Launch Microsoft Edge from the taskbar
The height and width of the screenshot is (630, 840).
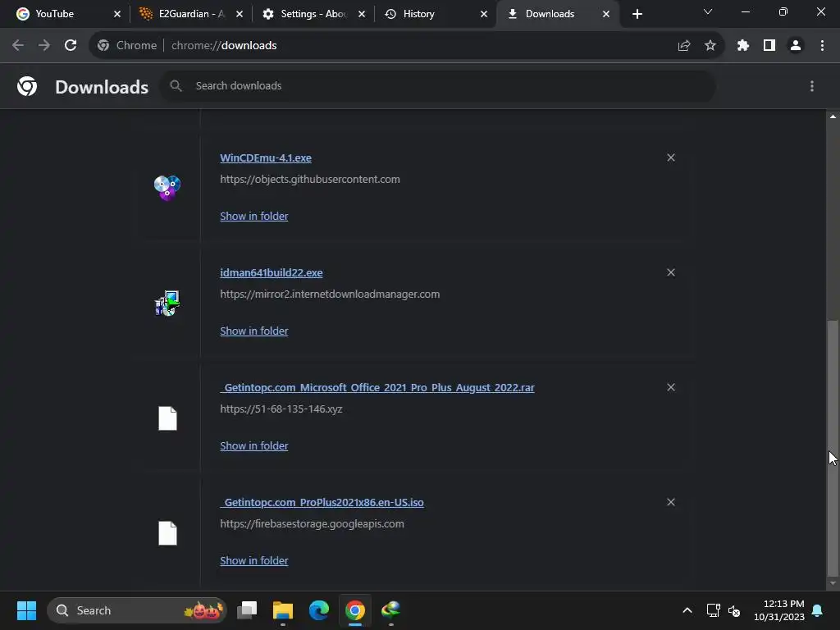pos(319,610)
